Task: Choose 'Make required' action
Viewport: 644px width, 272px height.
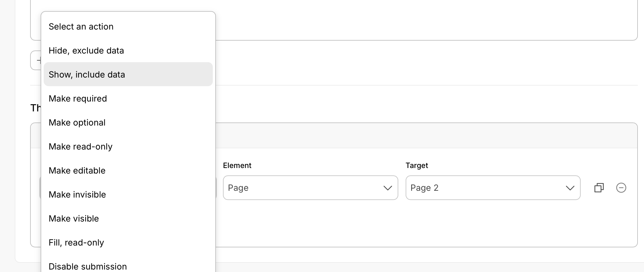Action: (78, 99)
